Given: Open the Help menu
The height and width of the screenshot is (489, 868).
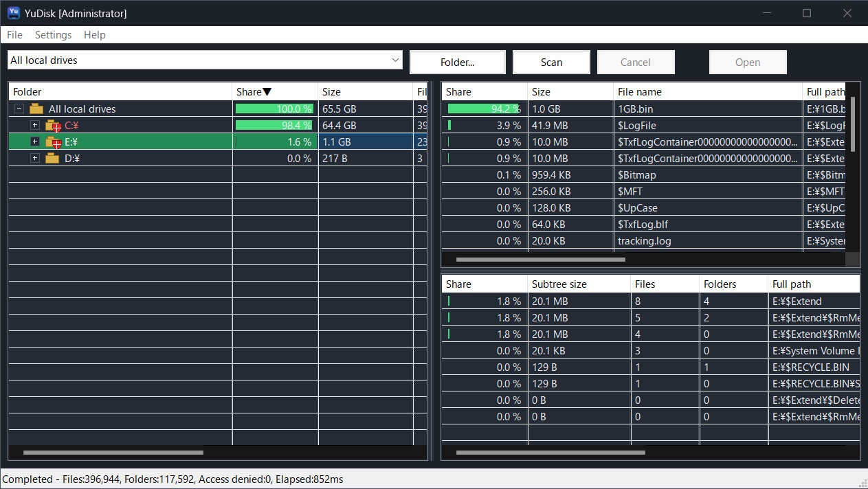Looking at the screenshot, I should coord(95,35).
